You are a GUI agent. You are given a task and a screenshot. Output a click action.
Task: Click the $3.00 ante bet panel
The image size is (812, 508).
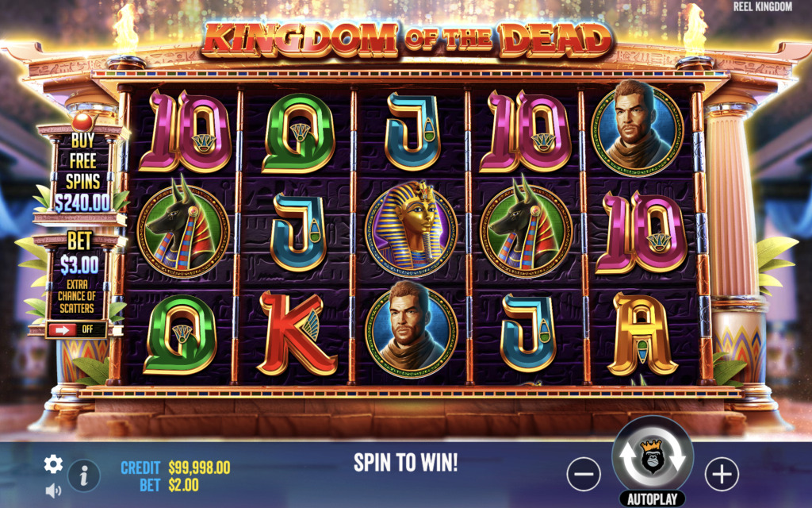pyautogui.click(x=79, y=273)
